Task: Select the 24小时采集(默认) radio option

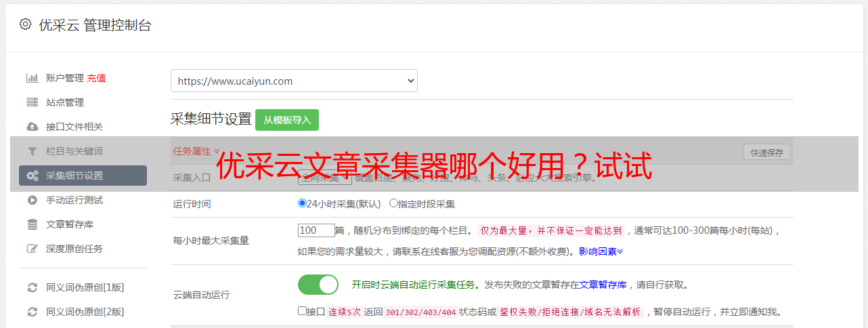Action: pos(302,203)
